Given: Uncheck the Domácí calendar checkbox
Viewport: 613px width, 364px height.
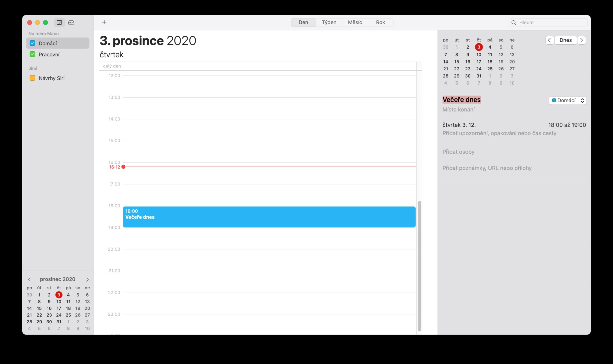Looking at the screenshot, I should pos(32,43).
